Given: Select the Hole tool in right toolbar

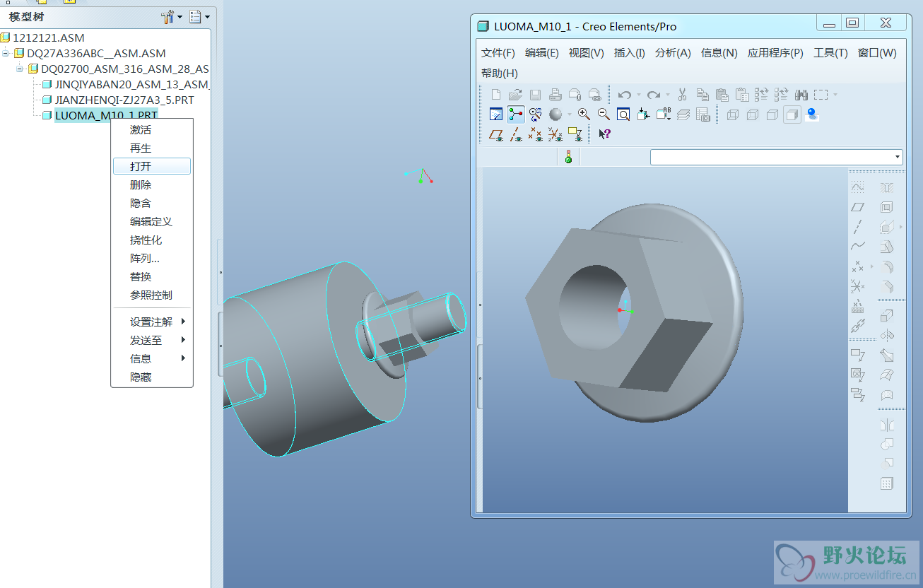Looking at the screenshot, I should 887,187.
